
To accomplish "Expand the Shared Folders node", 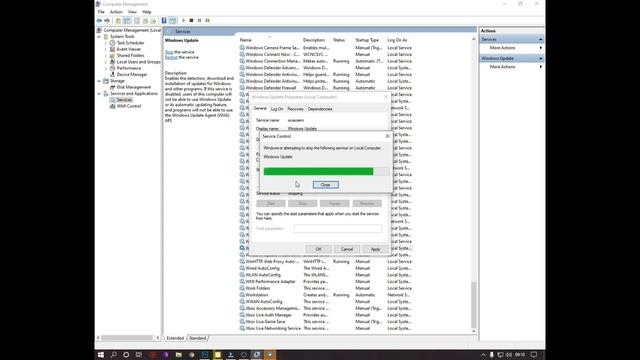I will pyautogui.click(x=106, y=56).
